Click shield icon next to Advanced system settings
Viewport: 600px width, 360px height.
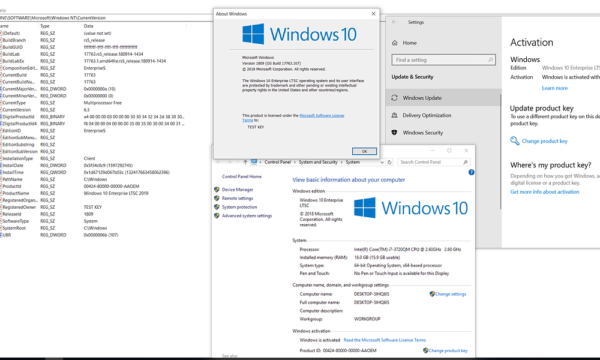coord(217,216)
